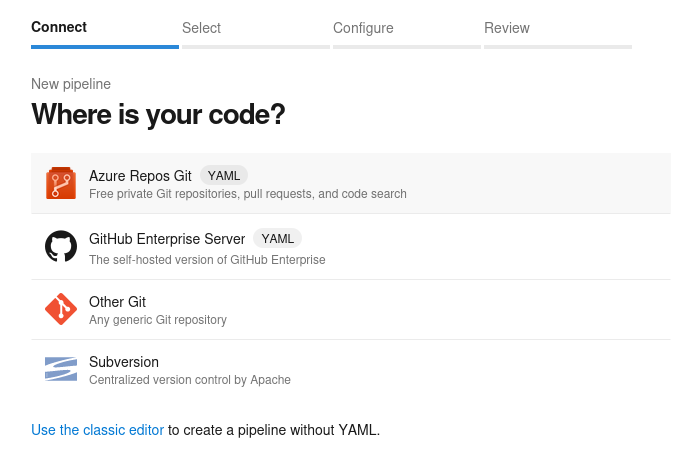
Task: Select Subversion as code source
Action: (351, 370)
